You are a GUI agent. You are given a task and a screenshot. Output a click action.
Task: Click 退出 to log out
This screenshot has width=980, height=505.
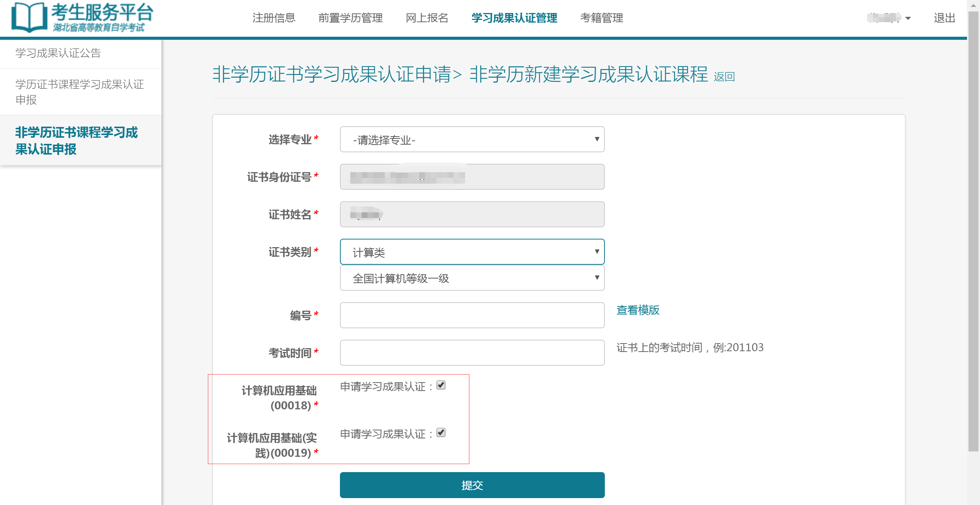(x=945, y=18)
